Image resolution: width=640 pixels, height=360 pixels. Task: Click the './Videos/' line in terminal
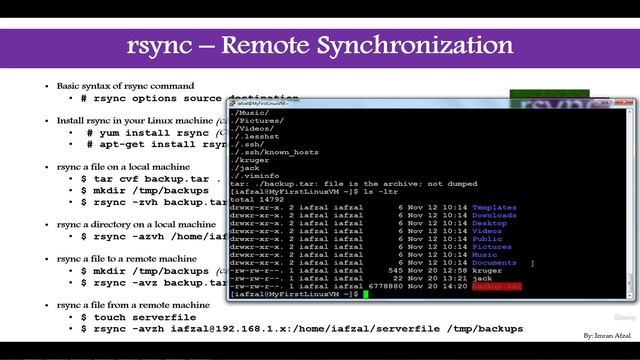(252, 129)
